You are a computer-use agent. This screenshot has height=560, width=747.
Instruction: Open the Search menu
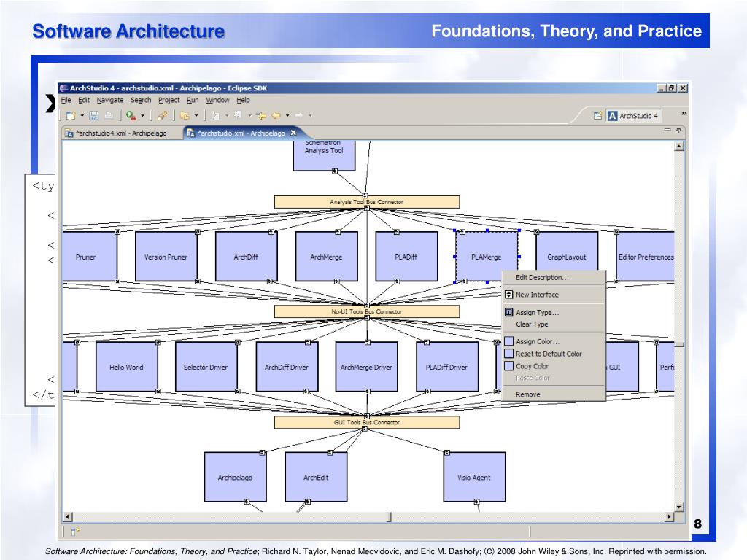pos(141,100)
